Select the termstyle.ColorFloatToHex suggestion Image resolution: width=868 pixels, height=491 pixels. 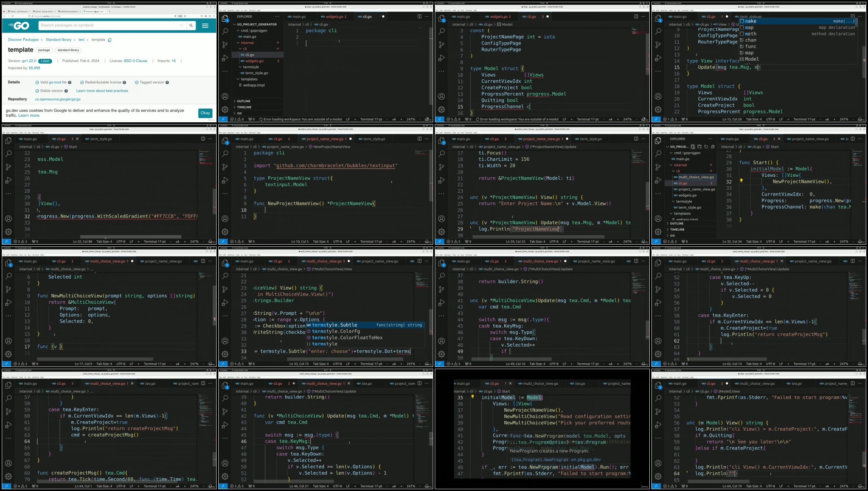pyautogui.click(x=365, y=338)
